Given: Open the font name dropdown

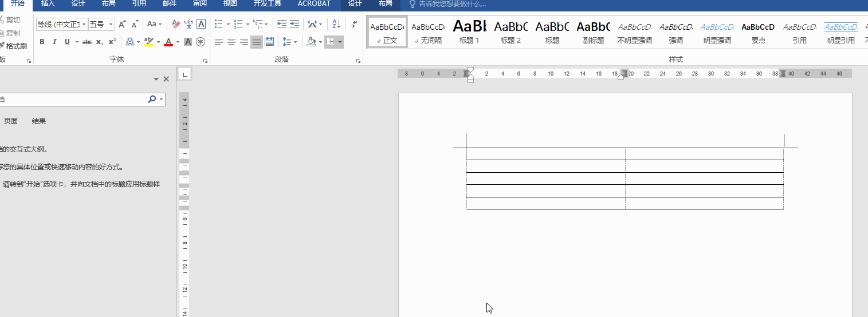Looking at the screenshot, I should (84, 24).
